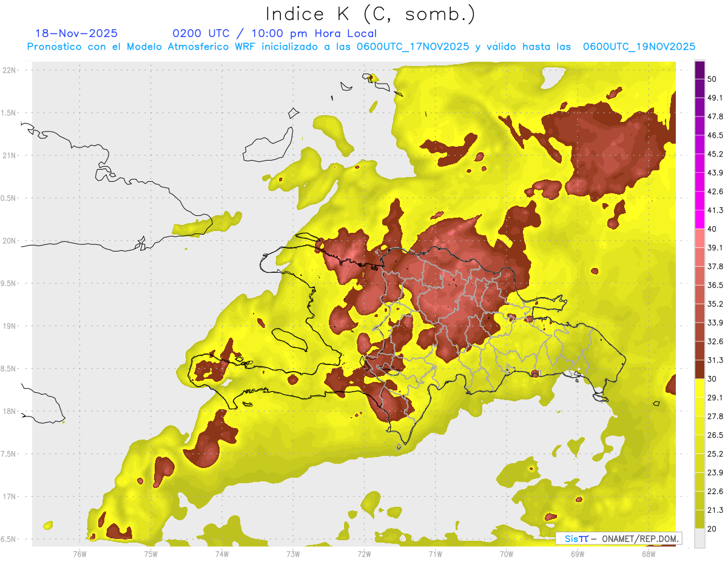728x562 pixels.
Task: Click the '21N' latitude axis label
Action: pyautogui.click(x=10, y=155)
